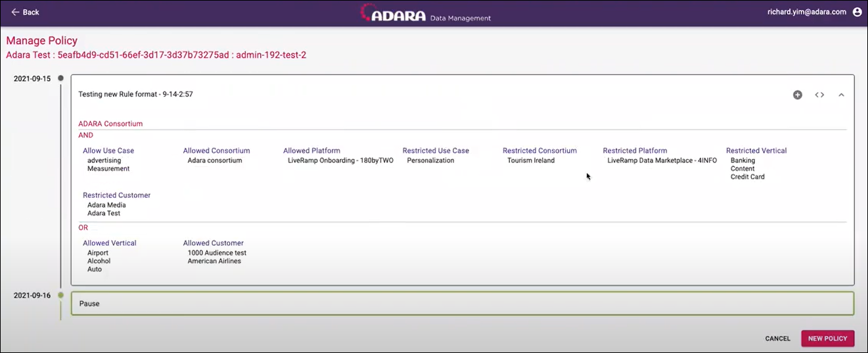Select the '1000 Audience test' customer value

pos(217,253)
